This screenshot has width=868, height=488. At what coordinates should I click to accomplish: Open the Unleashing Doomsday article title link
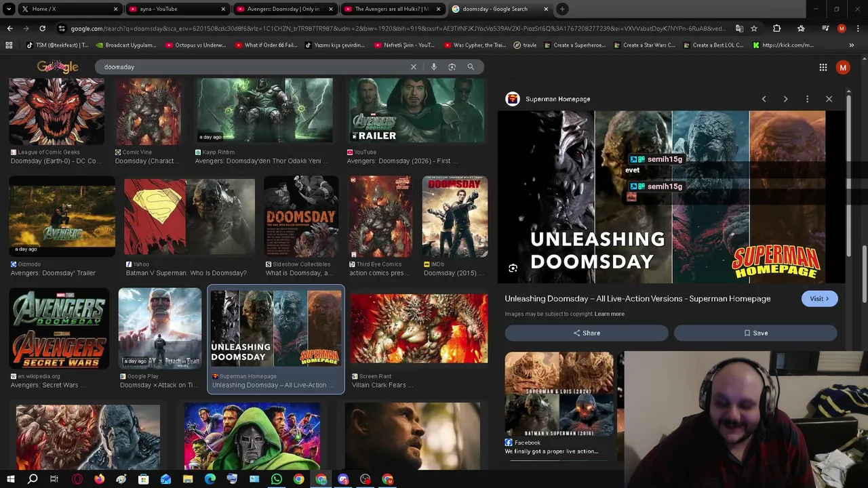click(x=637, y=299)
